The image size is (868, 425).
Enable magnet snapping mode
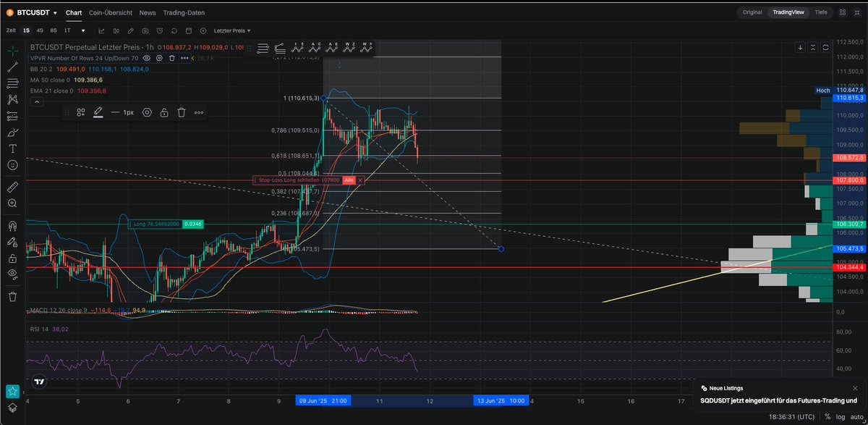[12, 225]
